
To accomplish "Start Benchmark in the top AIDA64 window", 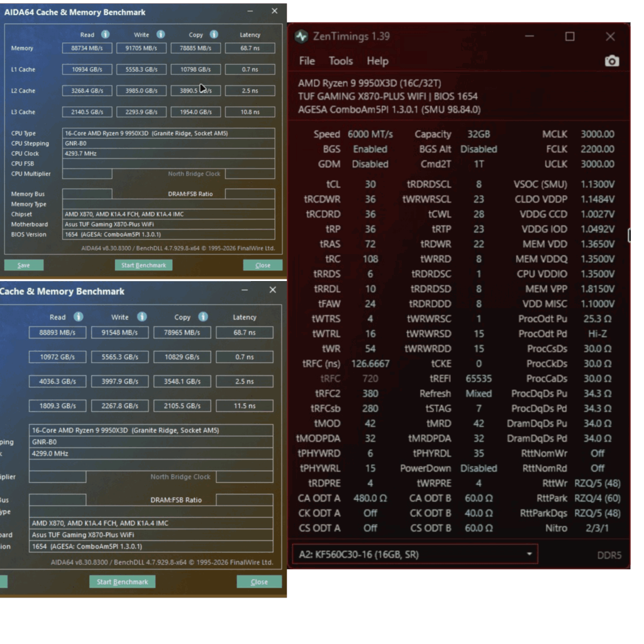I will pos(143,265).
